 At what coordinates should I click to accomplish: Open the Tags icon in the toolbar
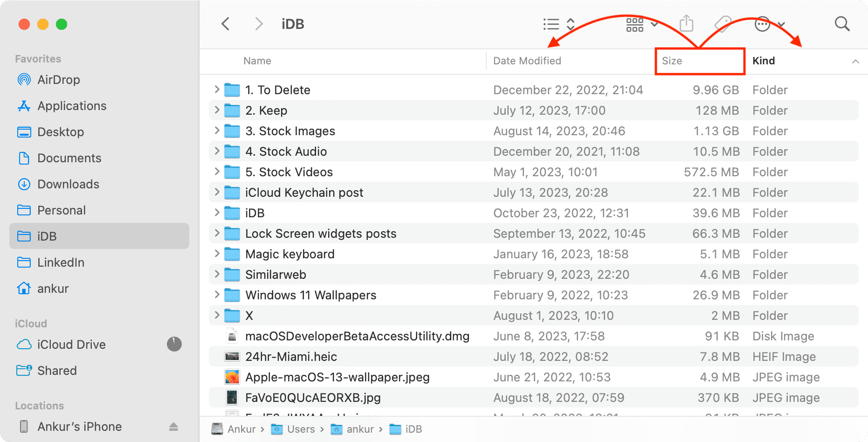coord(723,23)
